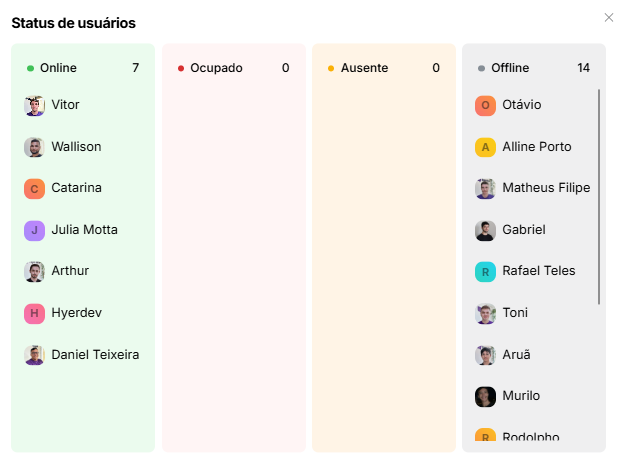Select the Online column header
The height and width of the screenshot is (464, 621).
[x=58, y=68]
